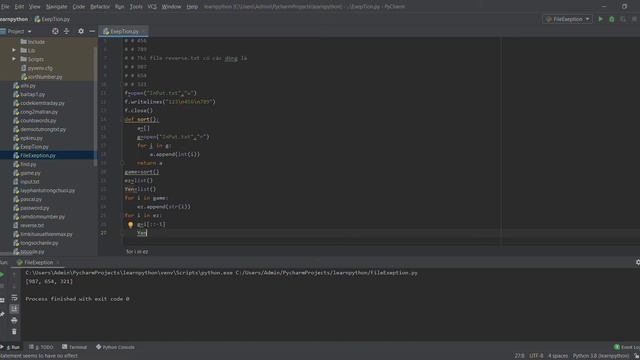Image resolution: width=640 pixels, height=360 pixels.
Task: Open the Python Console tool window
Action: [115, 347]
